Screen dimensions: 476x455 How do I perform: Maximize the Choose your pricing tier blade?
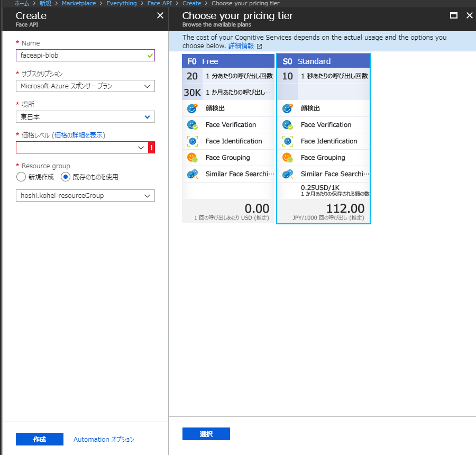pyautogui.click(x=454, y=15)
